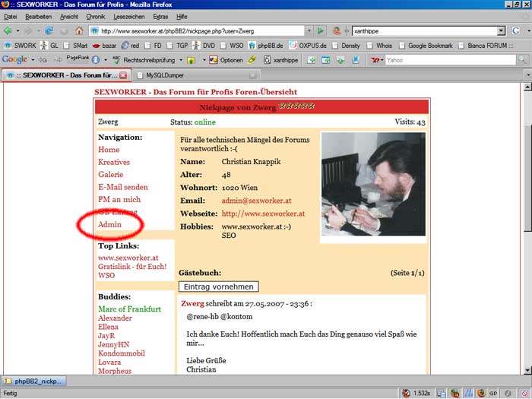Viewport: 532px width, 399px height.
Task: Open the URL history dropdown arrow
Action: (309, 31)
